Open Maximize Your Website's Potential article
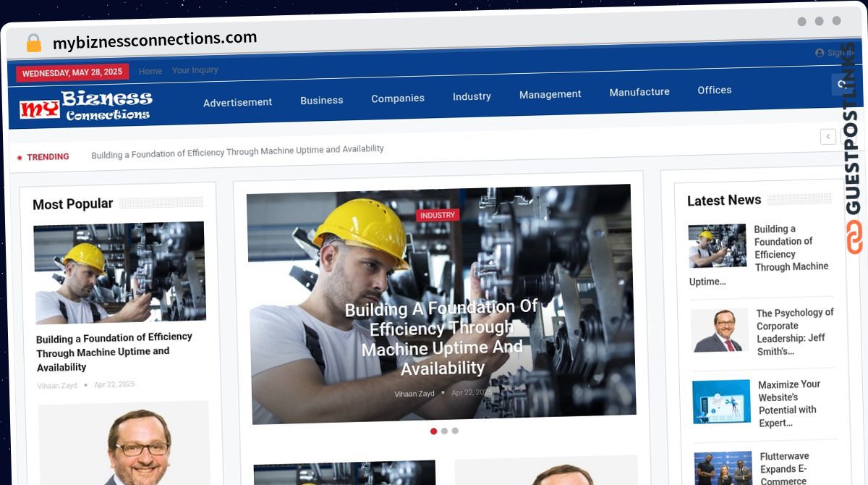Screen dimensions: 868x485 point(789,404)
